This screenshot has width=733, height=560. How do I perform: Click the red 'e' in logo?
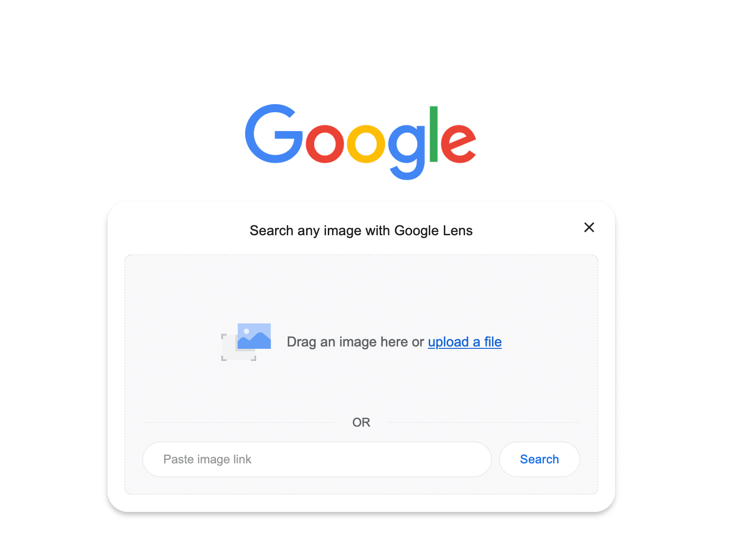(458, 144)
